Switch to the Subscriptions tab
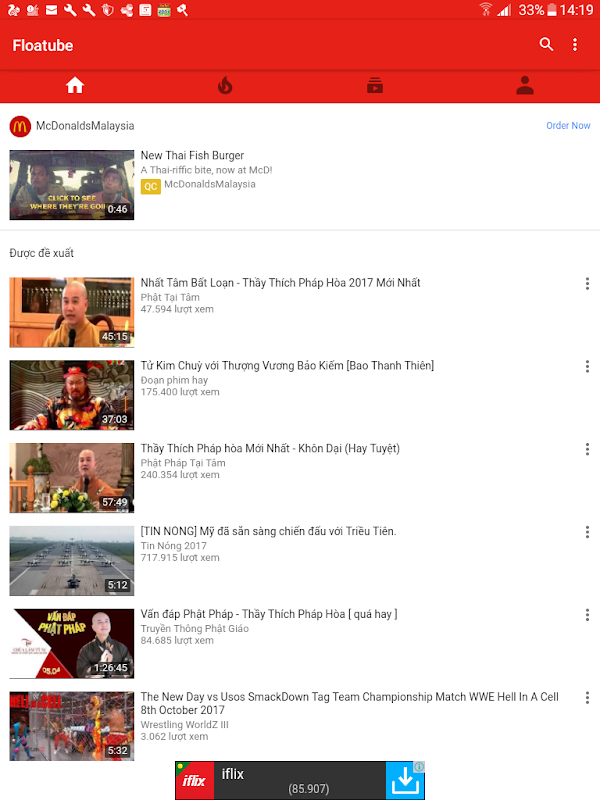 (375, 85)
